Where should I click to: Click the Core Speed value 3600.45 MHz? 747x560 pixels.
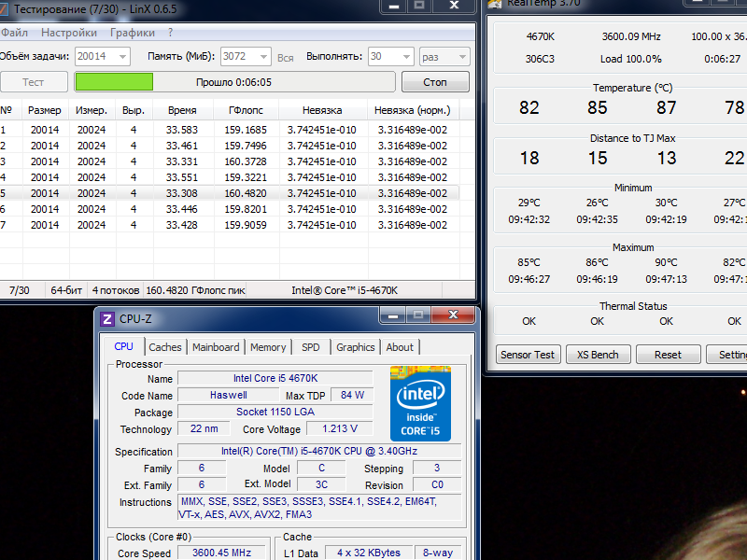coord(221,553)
